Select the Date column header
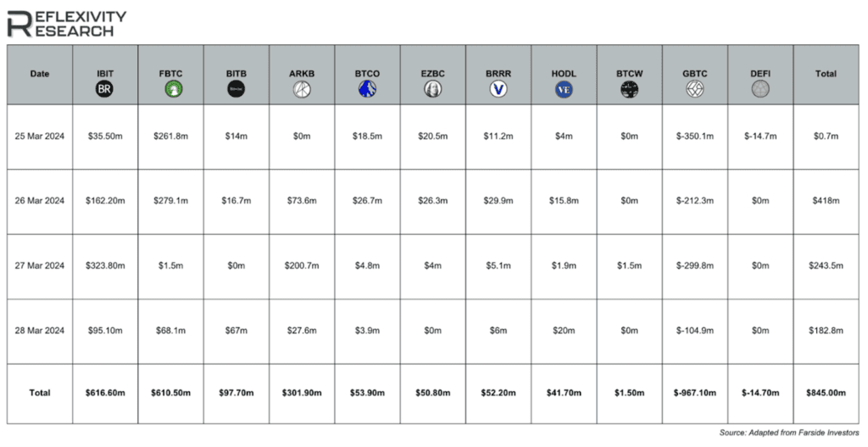 [40, 75]
